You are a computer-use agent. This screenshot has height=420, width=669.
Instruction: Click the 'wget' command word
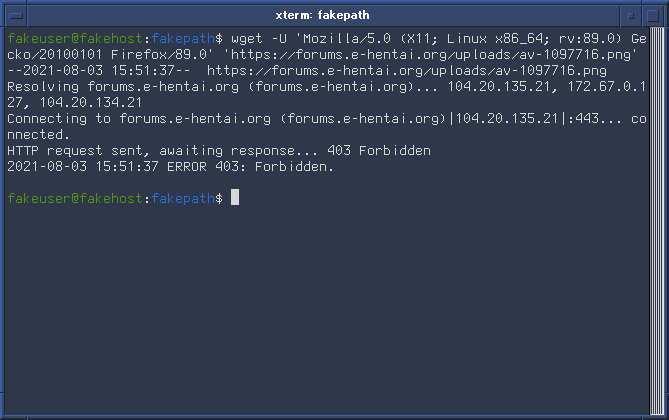pos(247,39)
